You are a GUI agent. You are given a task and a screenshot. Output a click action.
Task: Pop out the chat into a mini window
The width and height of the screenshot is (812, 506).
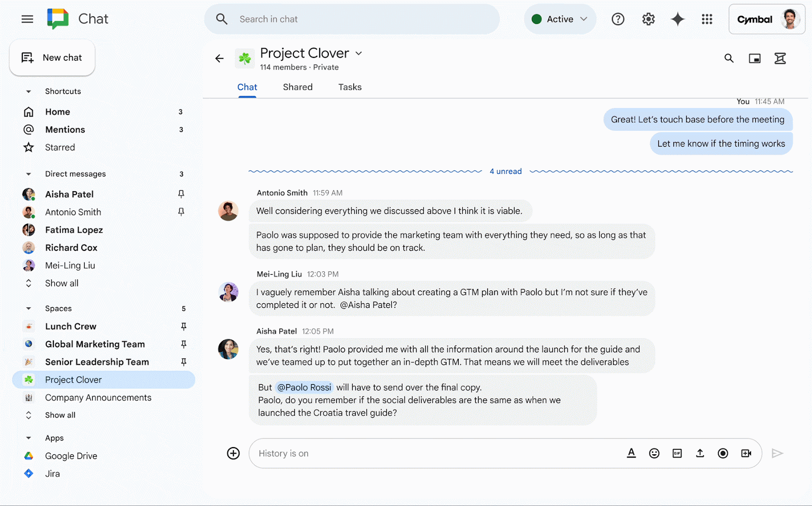[x=755, y=58]
